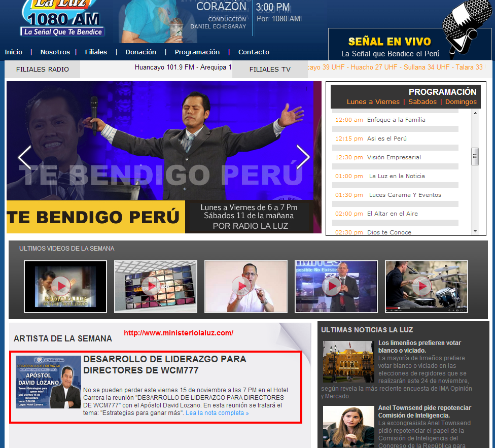Select 'La Luz en la Noticia' program
Image resolution: width=495 pixels, height=448 pixels.
click(395, 176)
